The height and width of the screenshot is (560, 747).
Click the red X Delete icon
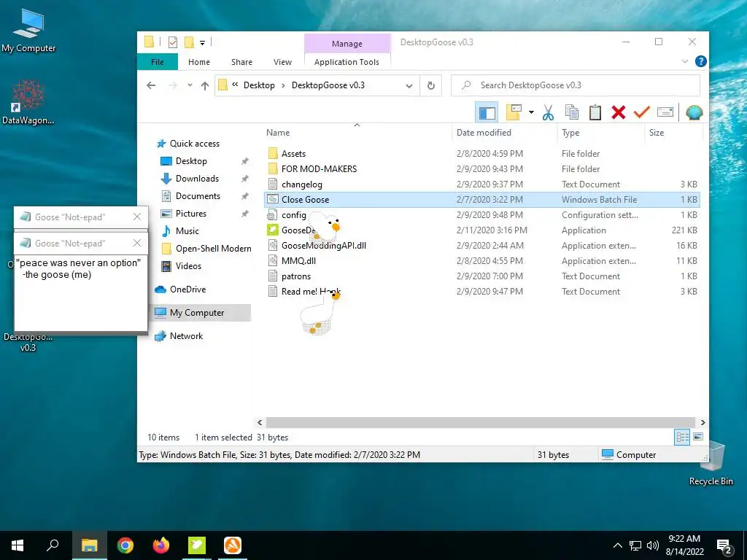(x=619, y=112)
